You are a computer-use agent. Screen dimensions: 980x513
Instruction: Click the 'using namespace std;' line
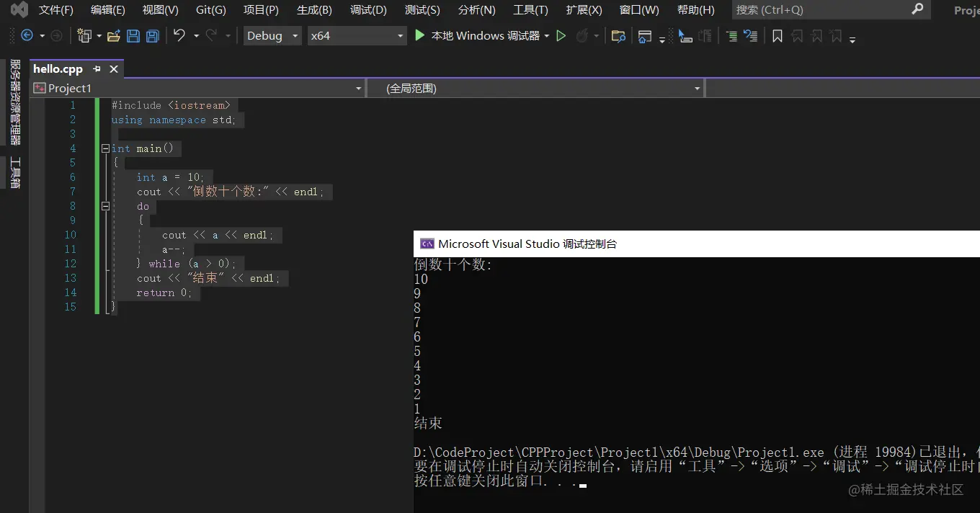coord(174,120)
